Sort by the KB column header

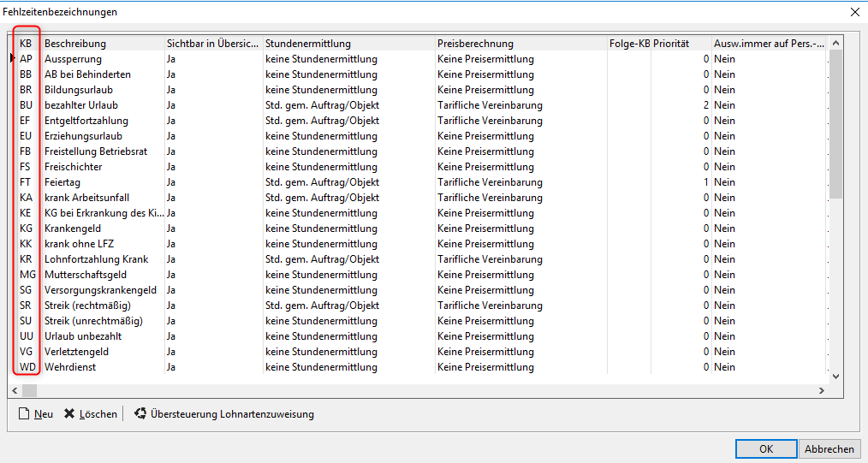[26, 44]
